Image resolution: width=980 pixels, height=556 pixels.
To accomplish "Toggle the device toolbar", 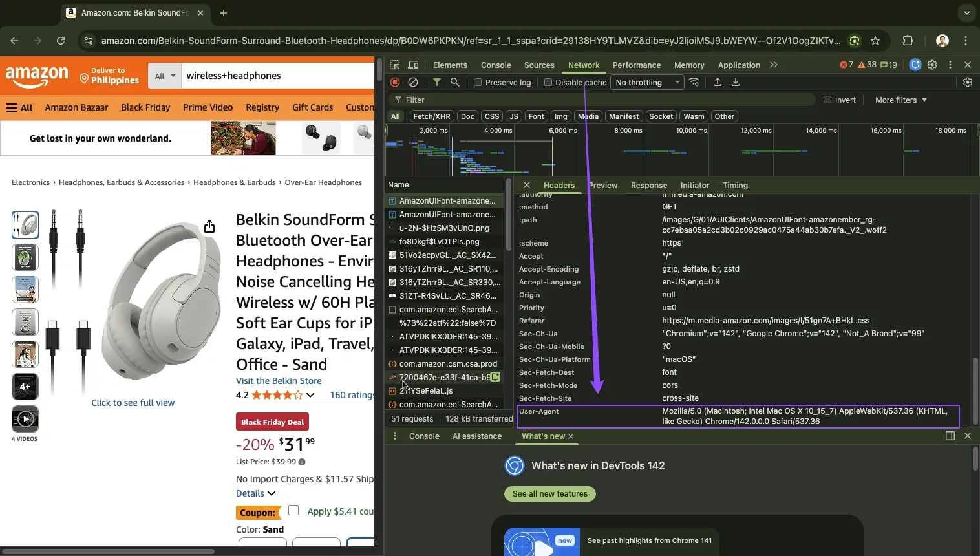I will 414,65.
